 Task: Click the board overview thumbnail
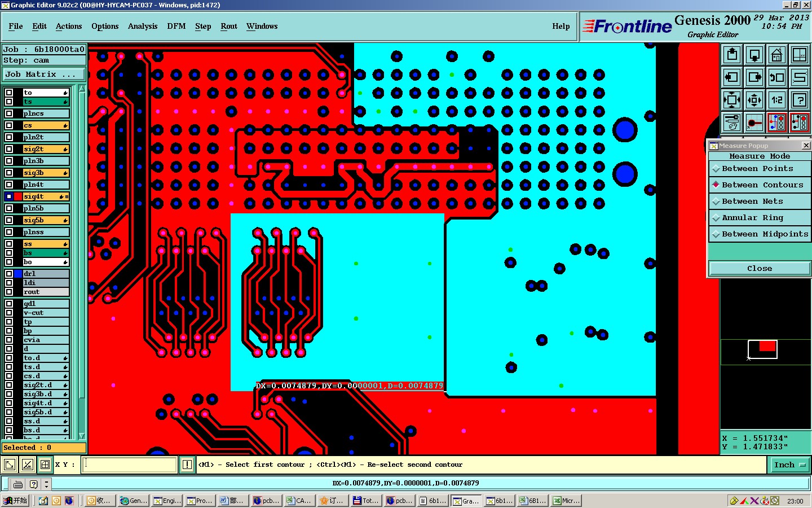[x=762, y=349]
